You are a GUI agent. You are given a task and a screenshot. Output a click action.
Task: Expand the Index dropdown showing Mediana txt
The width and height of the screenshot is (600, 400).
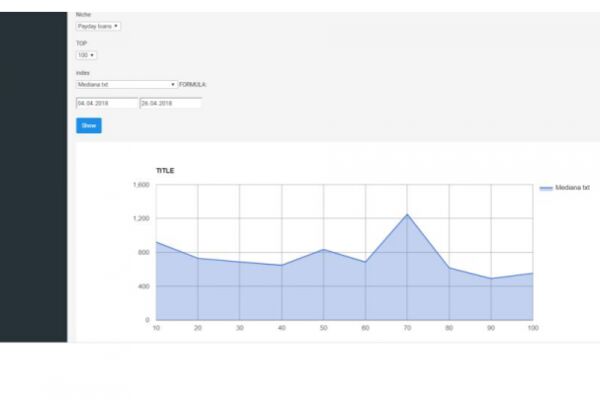coord(127,84)
